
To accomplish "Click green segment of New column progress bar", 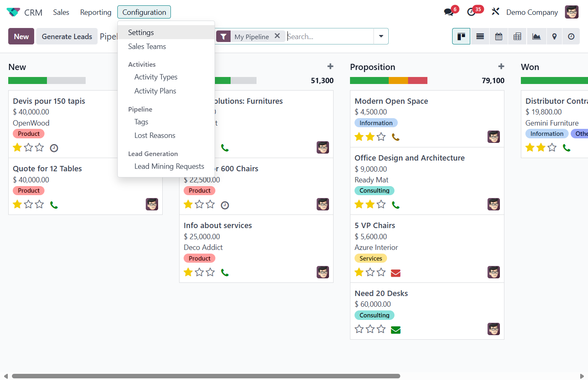I will 28,81.
